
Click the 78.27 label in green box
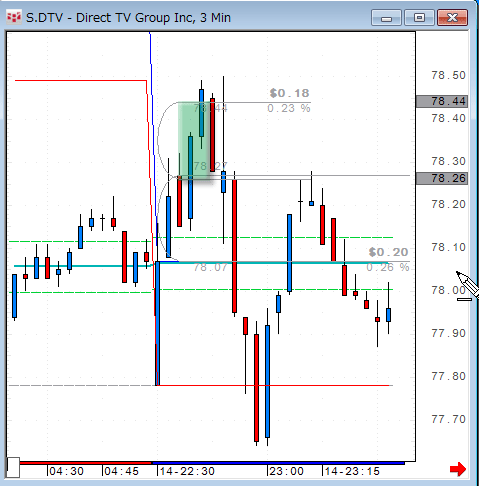pos(210,166)
